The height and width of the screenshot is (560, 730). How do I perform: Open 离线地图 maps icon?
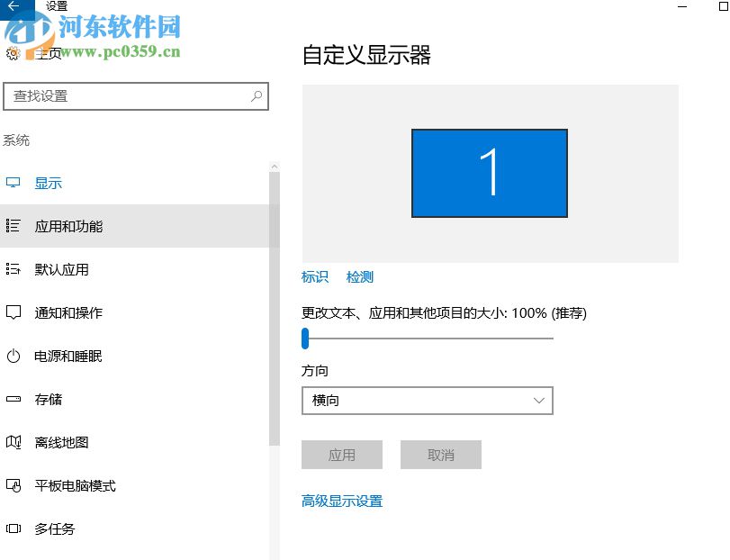click(x=13, y=442)
